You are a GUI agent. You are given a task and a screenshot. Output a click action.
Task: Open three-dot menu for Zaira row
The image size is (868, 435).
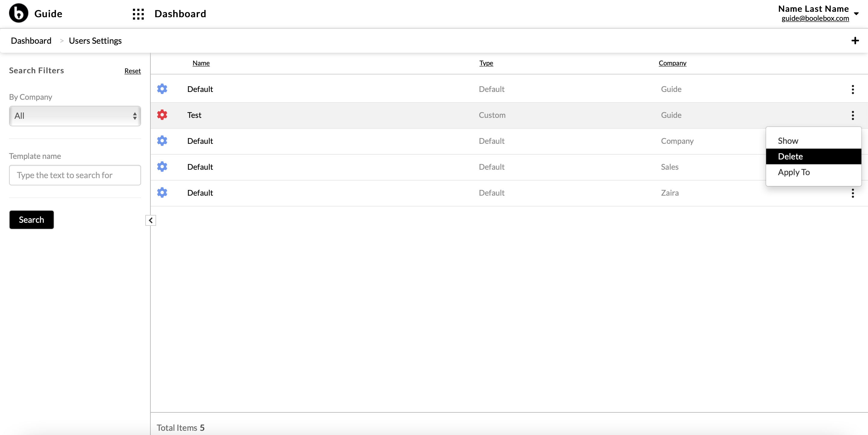point(853,193)
